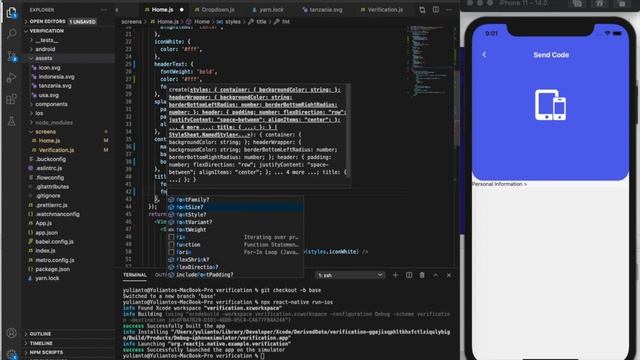Add a new terminal with plus icon
This screenshot has width=640, height=360.
[x=395, y=275]
